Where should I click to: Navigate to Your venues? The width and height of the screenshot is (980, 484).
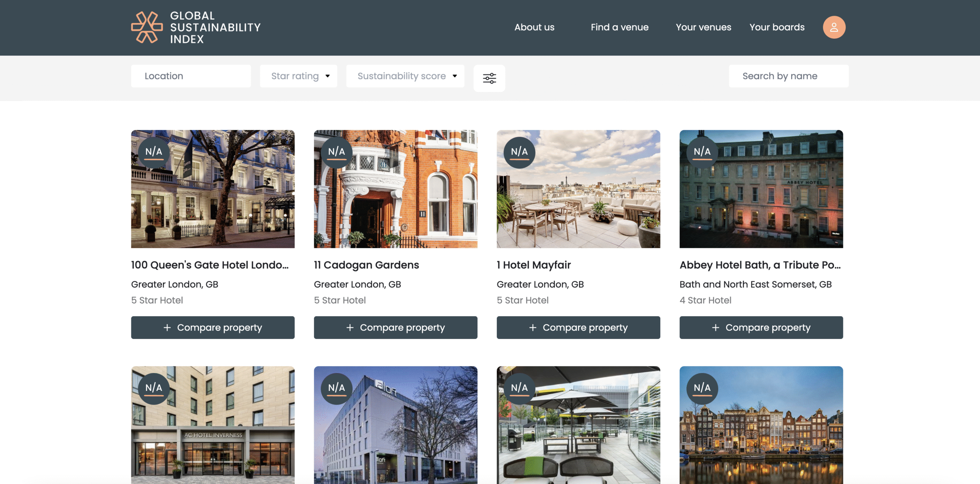coord(703,27)
